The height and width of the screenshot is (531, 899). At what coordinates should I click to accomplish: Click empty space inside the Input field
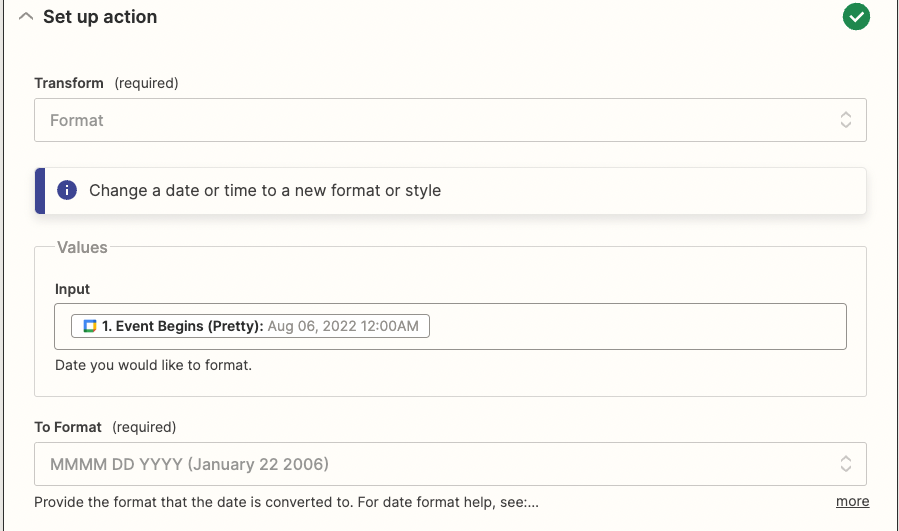tap(636, 326)
